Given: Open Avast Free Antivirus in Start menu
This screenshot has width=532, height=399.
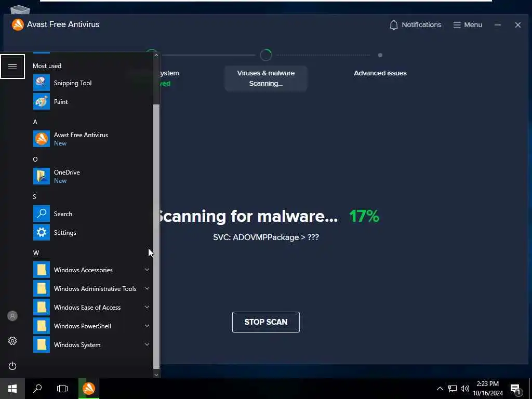Looking at the screenshot, I should pos(81,139).
